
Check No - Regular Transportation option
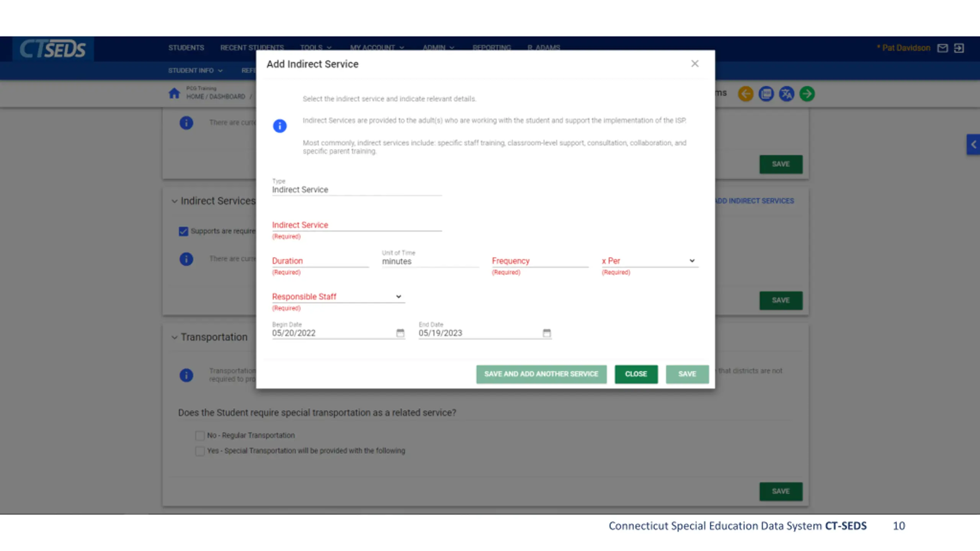(200, 435)
